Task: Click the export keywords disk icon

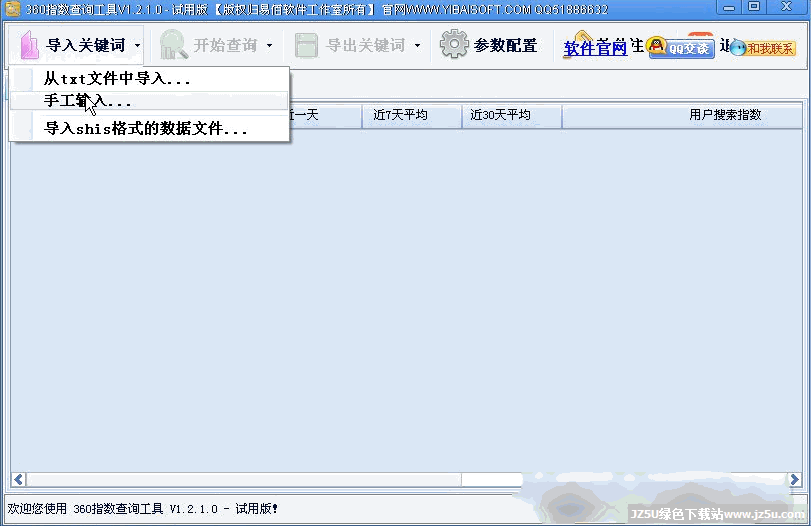Action: (306, 45)
